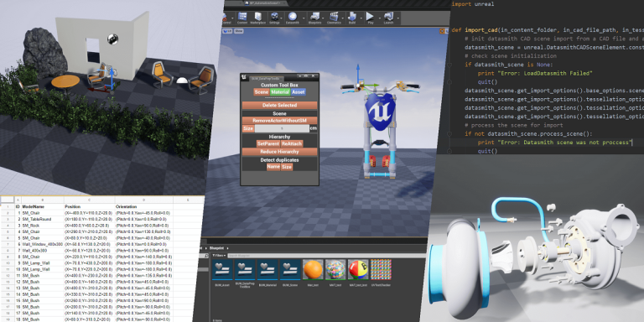
Task: Click the Orientation column header in spreadsheet
Action: (125, 206)
